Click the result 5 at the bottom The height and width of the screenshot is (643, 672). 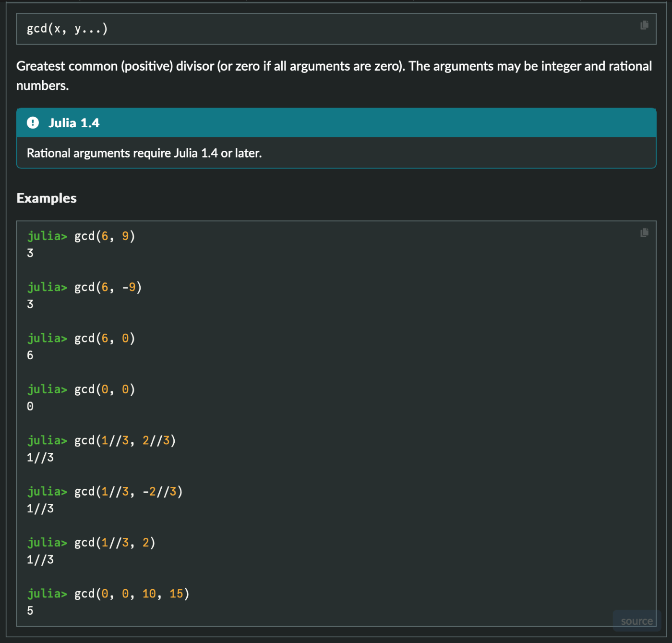click(30, 611)
